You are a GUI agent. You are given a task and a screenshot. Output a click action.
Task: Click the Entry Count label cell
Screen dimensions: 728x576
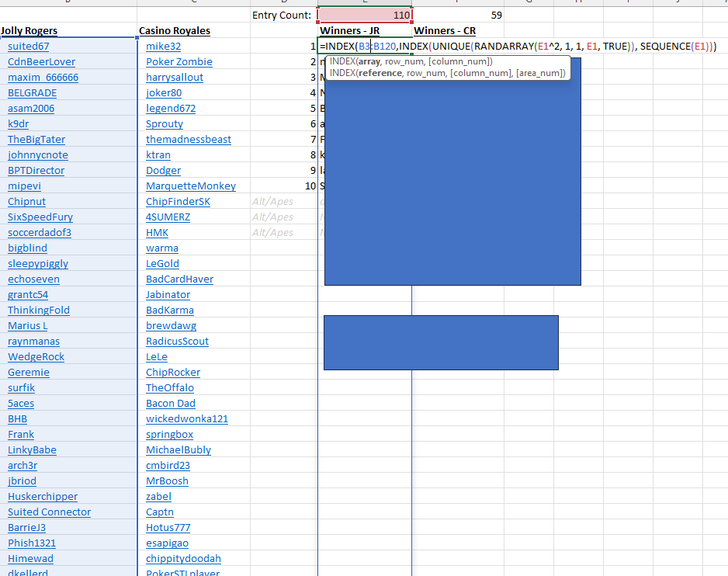point(282,16)
